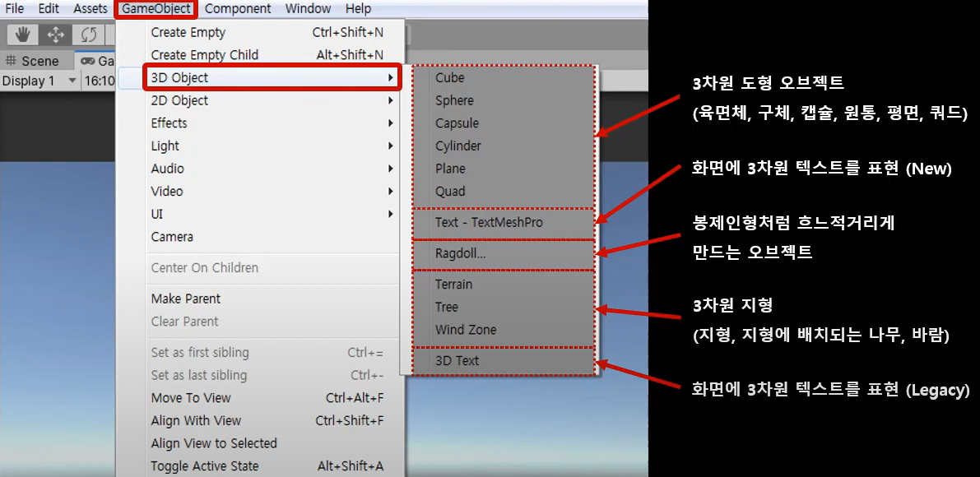Select the Hand tool icon
The image size is (980, 477).
pos(22,35)
